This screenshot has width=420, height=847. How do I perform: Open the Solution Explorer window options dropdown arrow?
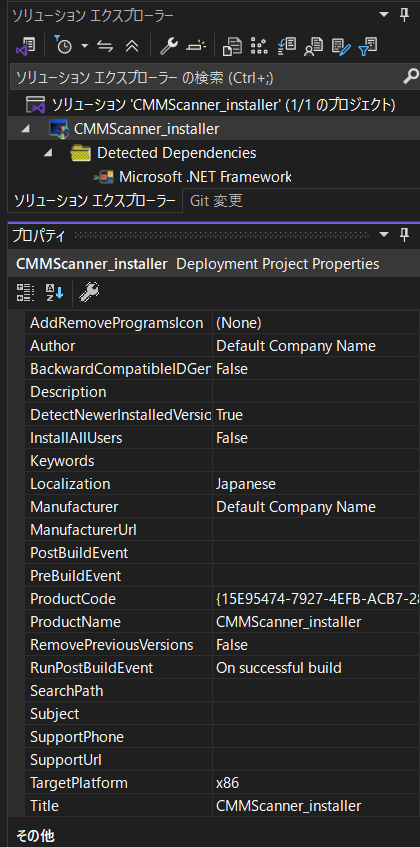point(384,15)
